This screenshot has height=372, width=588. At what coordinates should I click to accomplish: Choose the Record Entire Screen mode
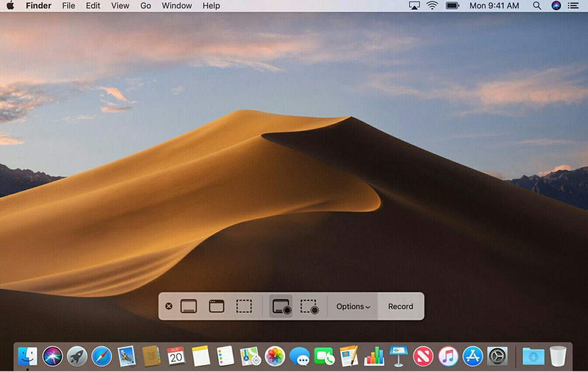coord(282,306)
